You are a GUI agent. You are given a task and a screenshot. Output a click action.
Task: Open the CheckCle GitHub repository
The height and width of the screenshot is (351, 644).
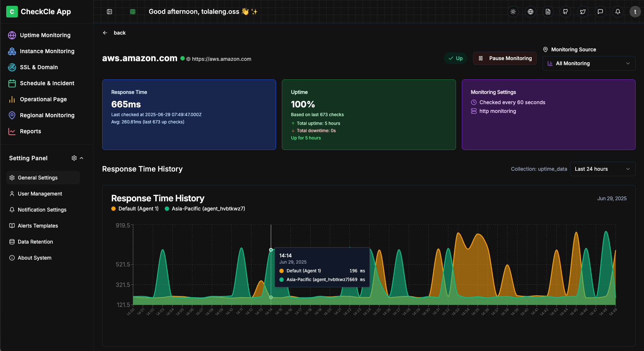(x=565, y=12)
